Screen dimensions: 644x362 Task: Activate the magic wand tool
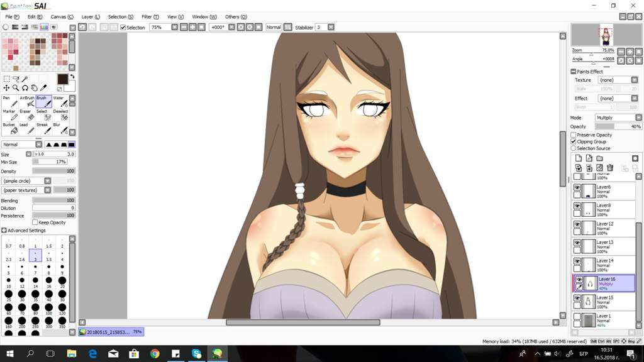(25, 79)
